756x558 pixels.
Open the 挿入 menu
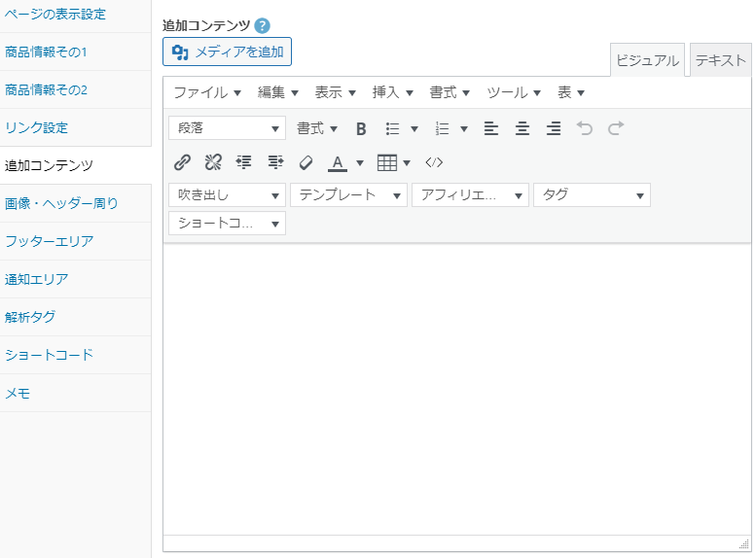pos(392,92)
